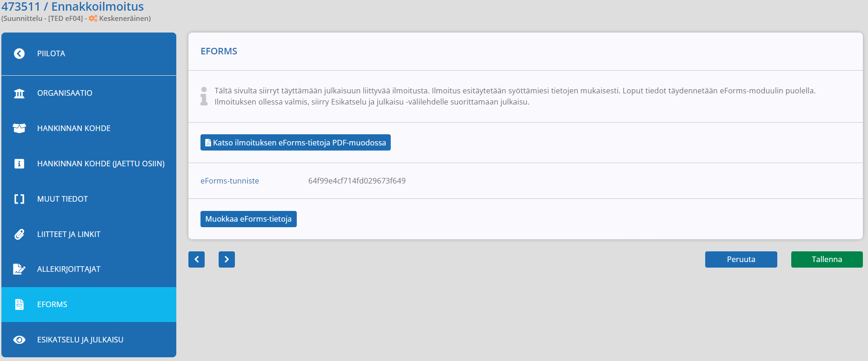Click the document icon beside Eforms
The height and width of the screenshot is (361, 868).
(19, 304)
